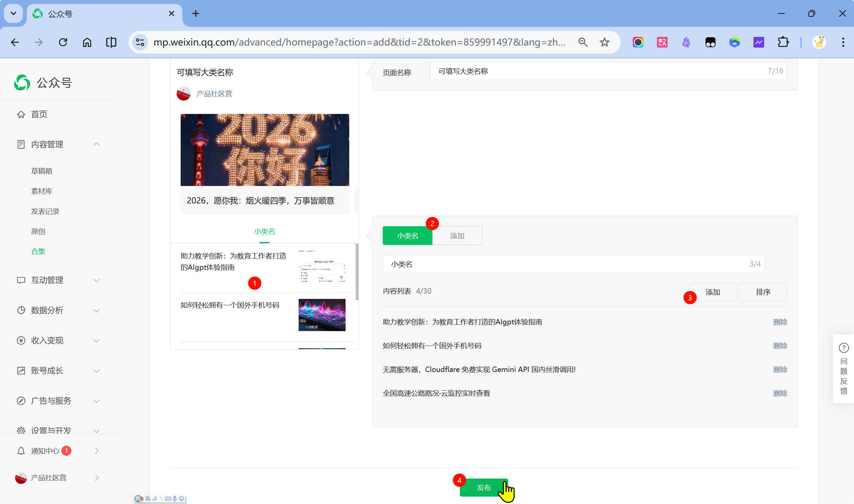Click the 问题反馈 question mark icon
This screenshot has height=504, width=854.
click(844, 348)
